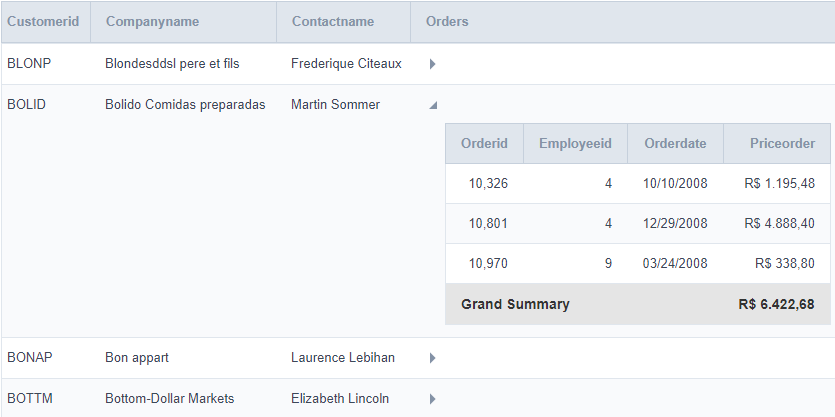The image size is (835, 417).
Task: Sort nested grid by Orderid header
Action: (x=484, y=144)
